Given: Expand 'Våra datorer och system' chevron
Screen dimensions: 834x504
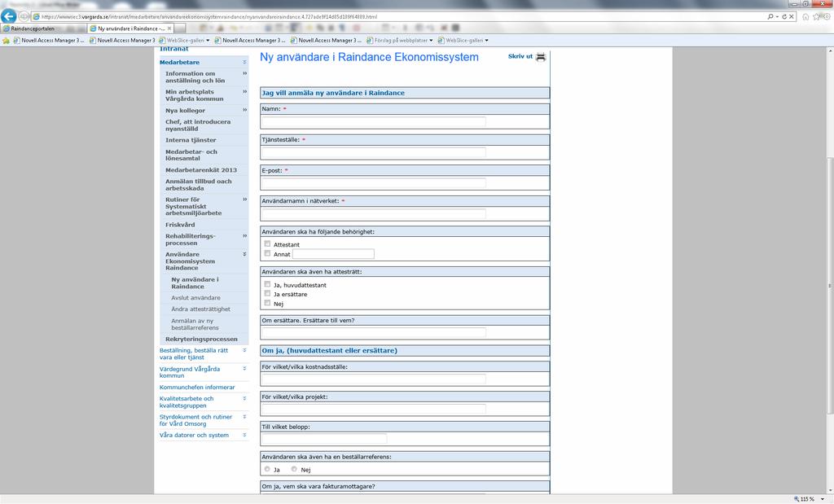Looking at the screenshot, I should [x=244, y=435].
